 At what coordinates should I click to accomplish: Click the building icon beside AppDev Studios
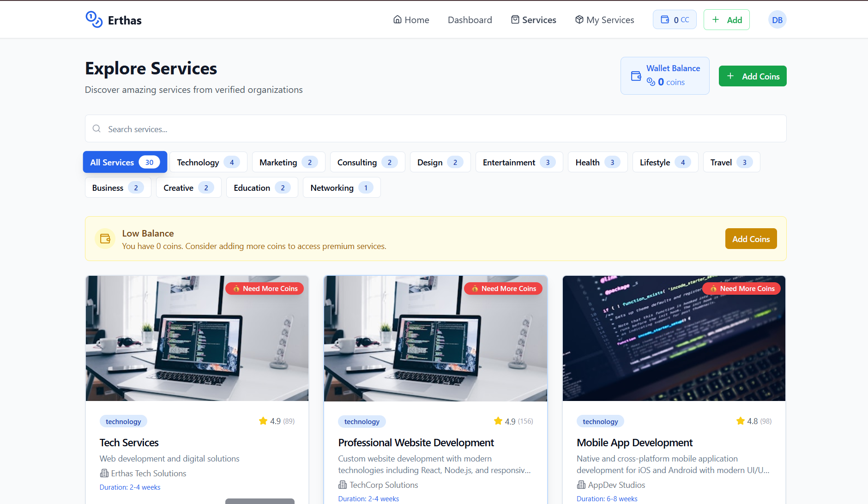click(581, 485)
